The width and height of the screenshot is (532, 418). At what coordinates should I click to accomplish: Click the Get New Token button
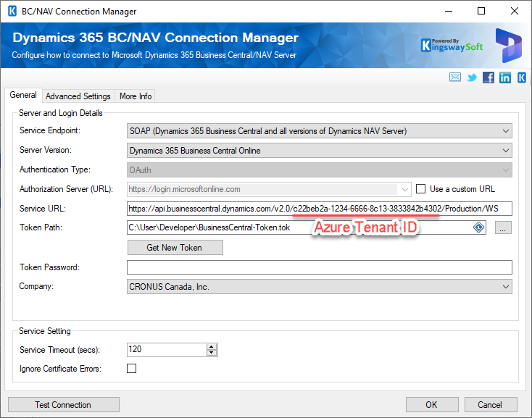coord(175,248)
